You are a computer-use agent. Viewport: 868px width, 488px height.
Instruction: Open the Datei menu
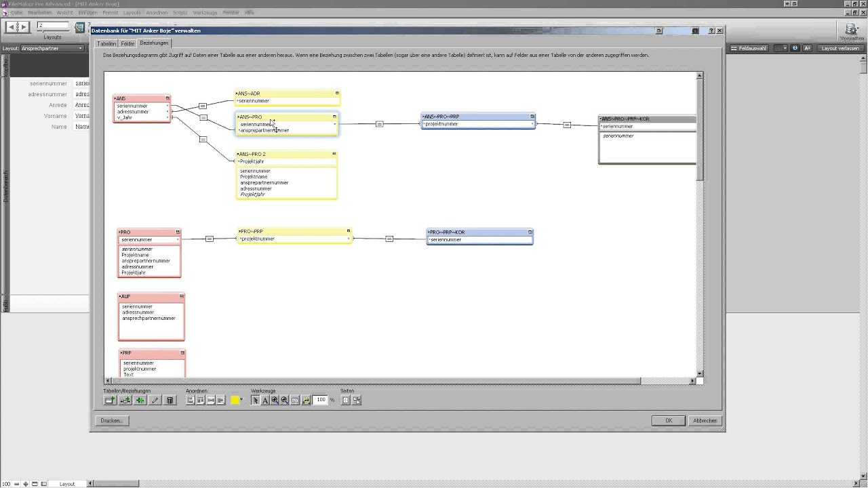coord(16,12)
